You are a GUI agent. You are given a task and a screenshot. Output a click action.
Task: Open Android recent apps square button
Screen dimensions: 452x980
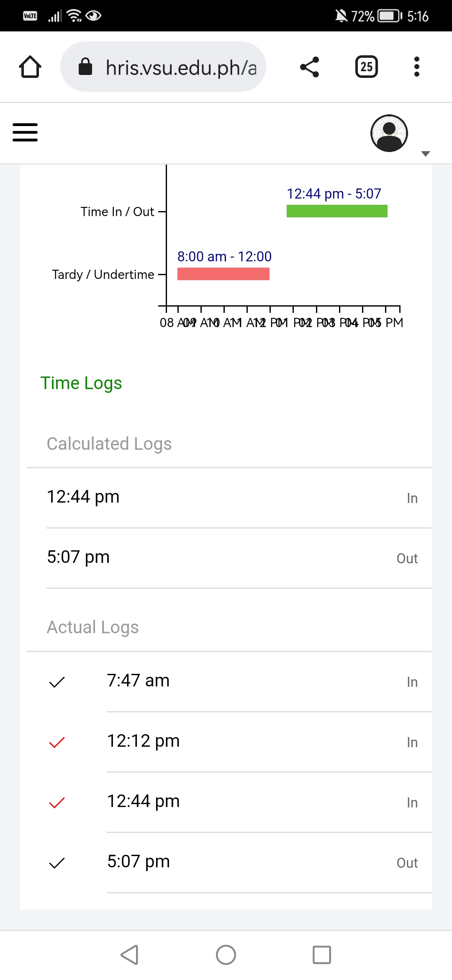pos(321,955)
